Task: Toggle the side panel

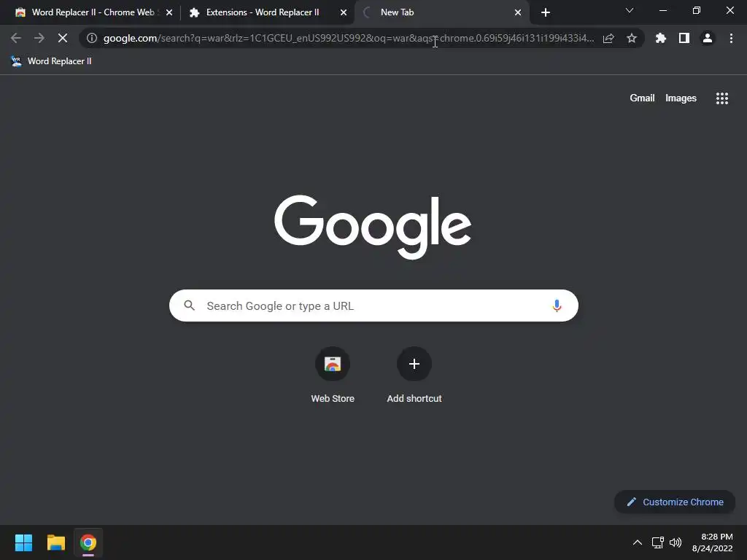Action: pyautogui.click(x=684, y=38)
